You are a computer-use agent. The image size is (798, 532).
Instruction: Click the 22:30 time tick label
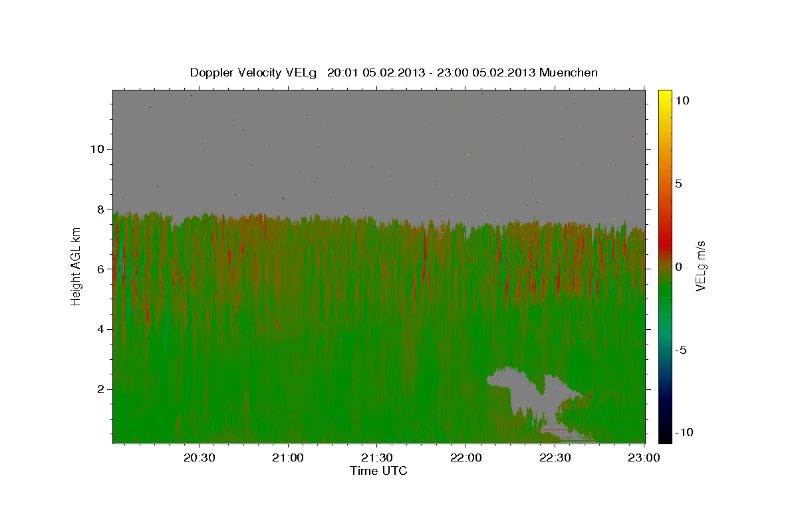point(555,458)
